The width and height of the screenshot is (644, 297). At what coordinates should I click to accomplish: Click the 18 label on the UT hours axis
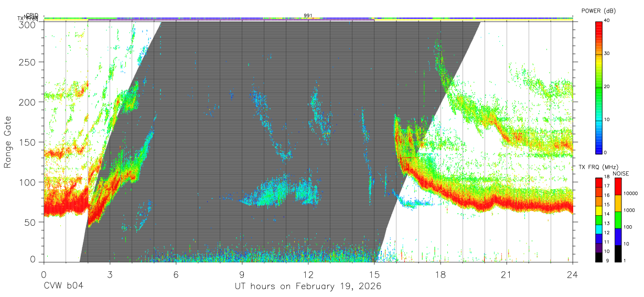tap(440, 274)
